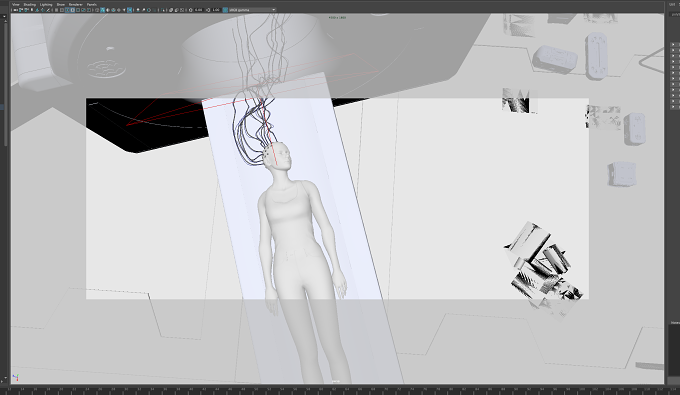Click the left sidebar scroll-down arrow
Screen dimensions: 680x395
coord(5,379)
